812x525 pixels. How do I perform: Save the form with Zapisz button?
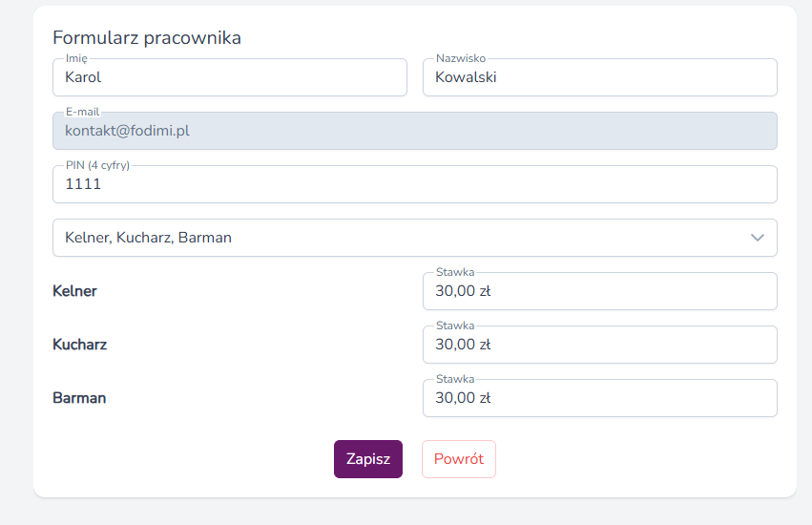pos(368,459)
